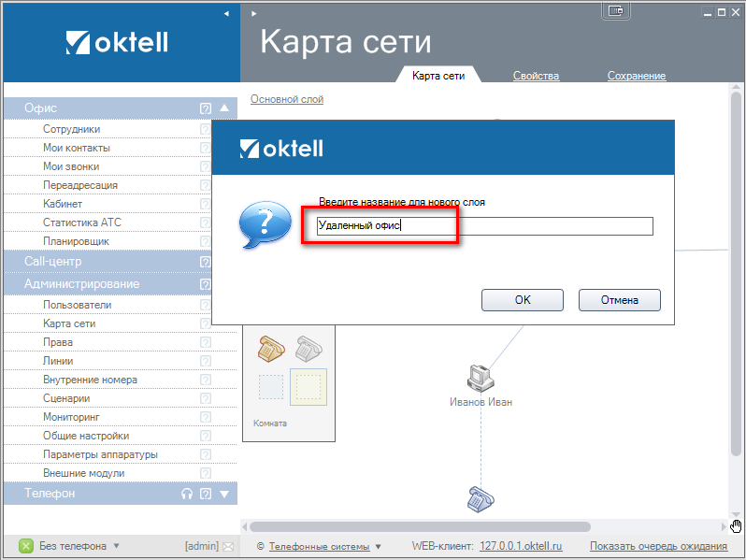
Task: Collapse the Офис section with up arrow
Action: [223, 108]
